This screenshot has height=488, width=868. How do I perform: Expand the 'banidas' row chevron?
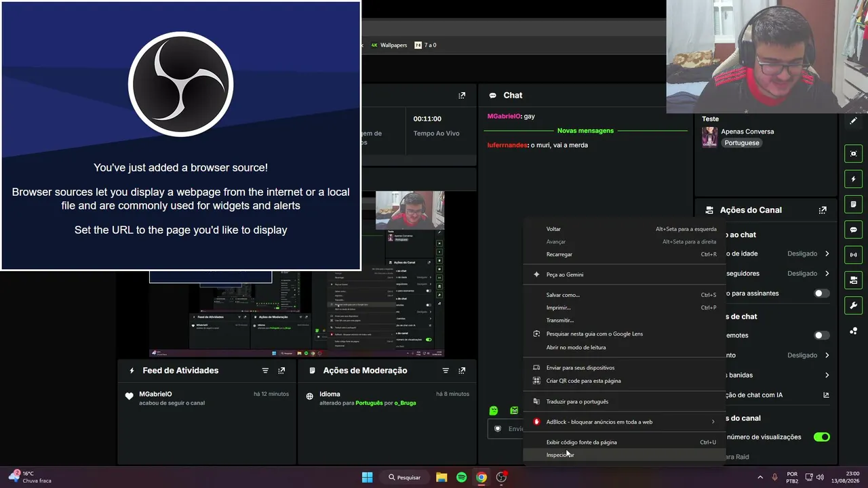pos(827,375)
